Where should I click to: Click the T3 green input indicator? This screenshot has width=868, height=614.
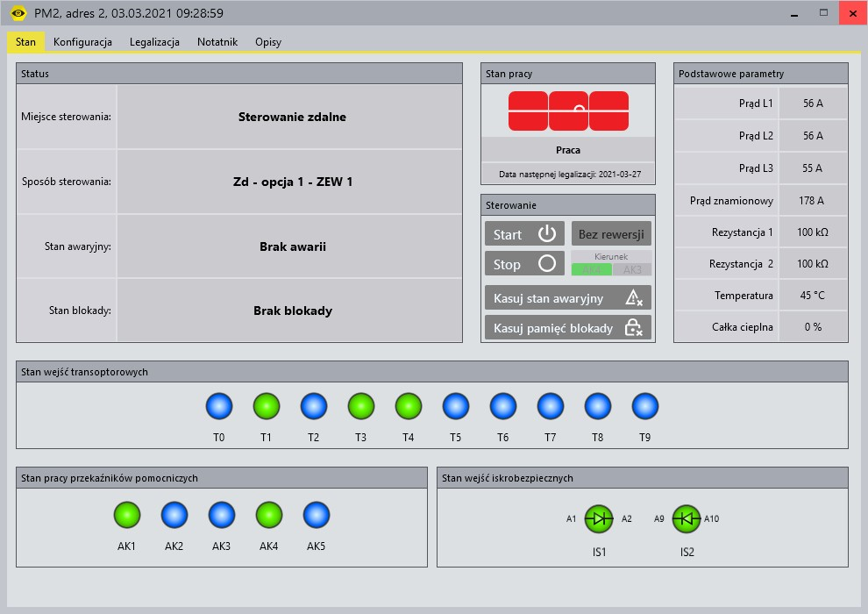pos(361,406)
